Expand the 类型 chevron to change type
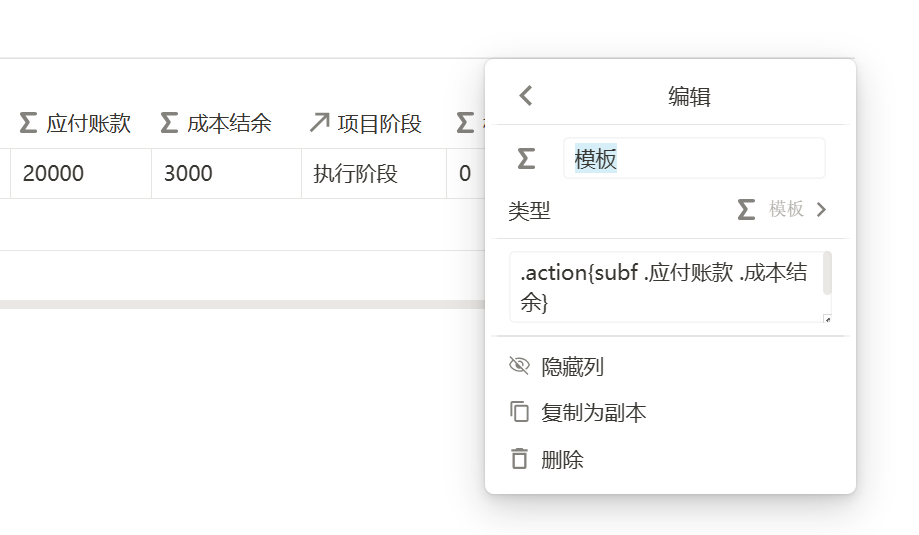919x535 pixels. tap(822, 210)
